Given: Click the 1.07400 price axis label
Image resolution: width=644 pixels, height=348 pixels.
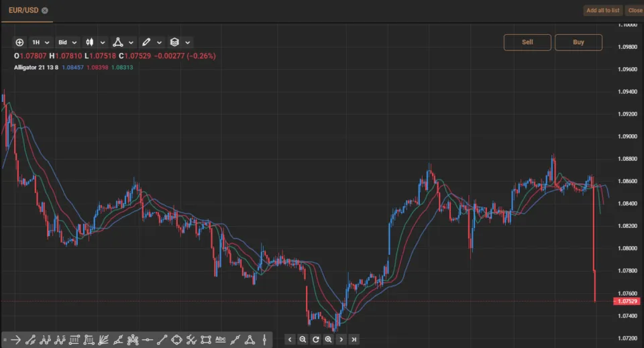Looking at the screenshot, I should point(627,316).
